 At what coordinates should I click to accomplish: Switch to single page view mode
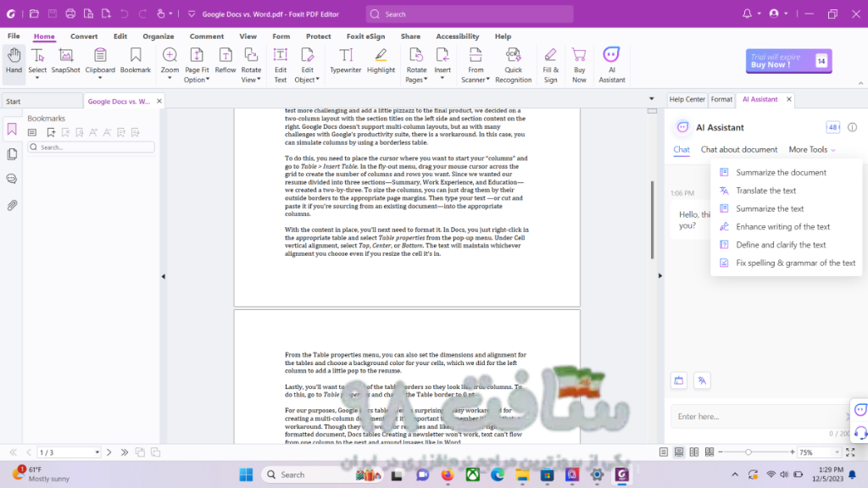[x=663, y=452]
